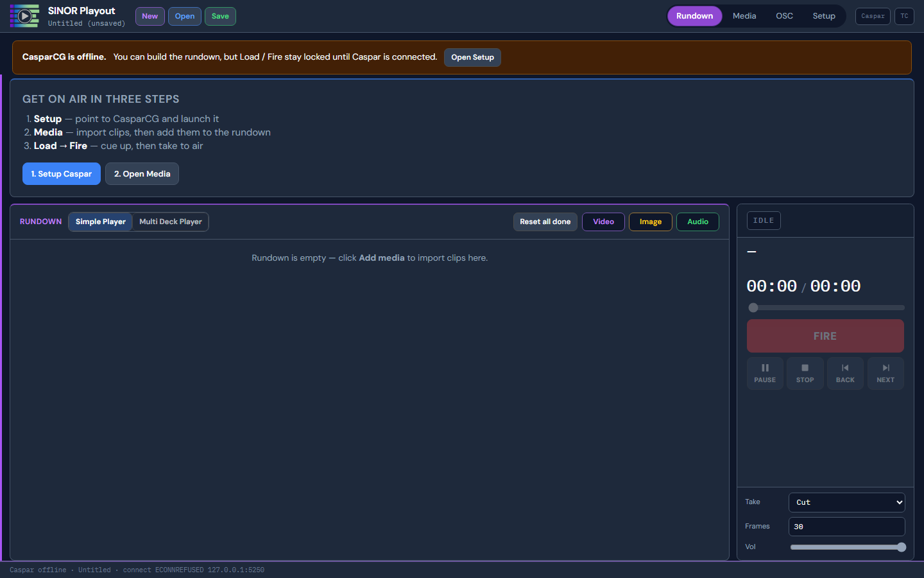The height and width of the screenshot is (578, 924).
Task: Open Setup from the offline warning banner
Action: tap(472, 57)
